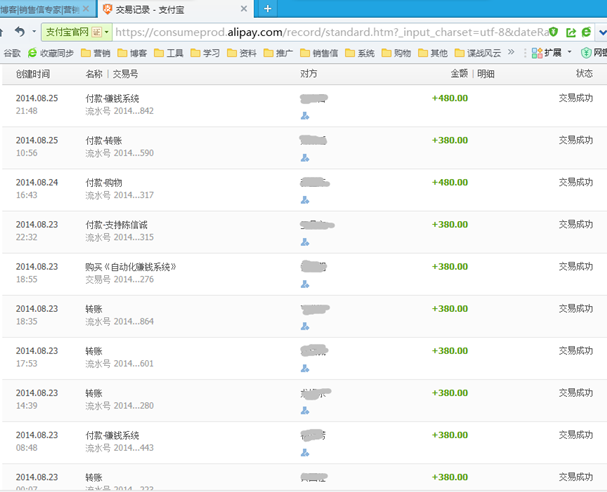Click contact icon in 08.23 18:35 row
Viewport: 607px width, 492px height.
[x=305, y=326]
